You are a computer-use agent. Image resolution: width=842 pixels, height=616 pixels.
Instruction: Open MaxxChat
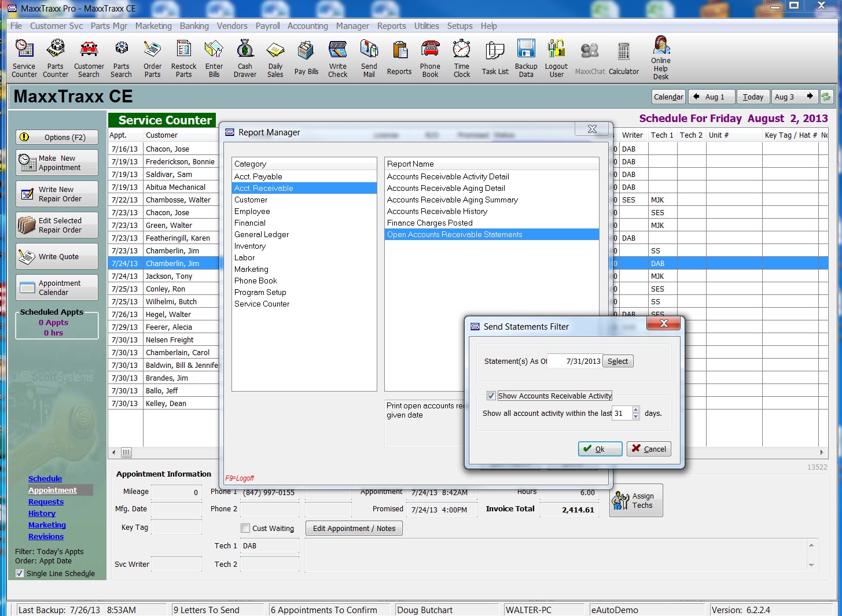(x=590, y=58)
